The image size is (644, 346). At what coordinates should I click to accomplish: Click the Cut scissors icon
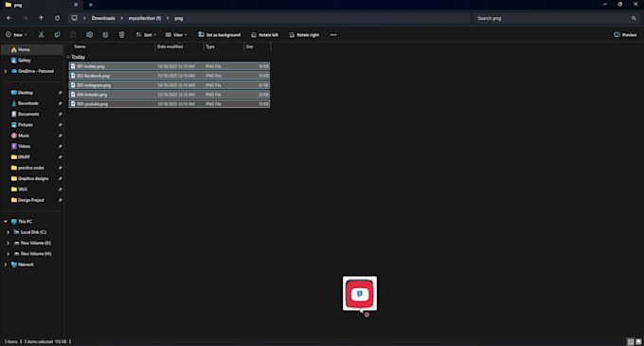[41, 35]
